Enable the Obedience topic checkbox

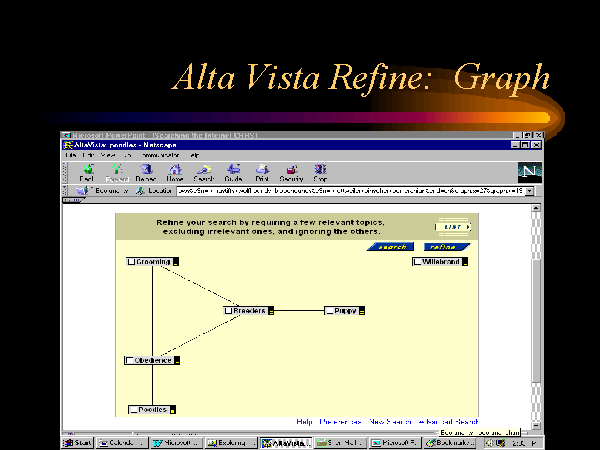tap(130, 360)
